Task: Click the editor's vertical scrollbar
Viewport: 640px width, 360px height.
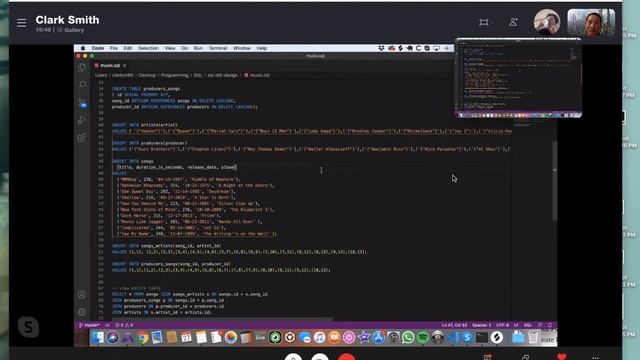Action: coord(554,182)
